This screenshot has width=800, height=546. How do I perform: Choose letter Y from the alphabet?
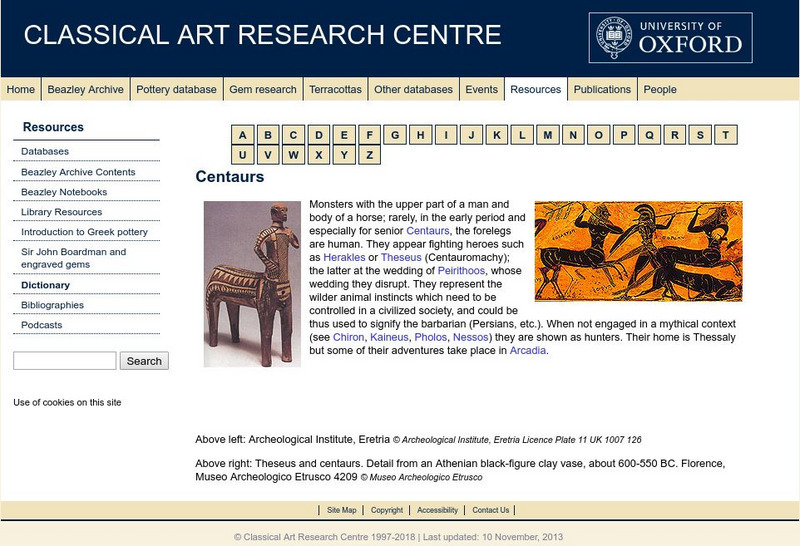click(x=344, y=155)
